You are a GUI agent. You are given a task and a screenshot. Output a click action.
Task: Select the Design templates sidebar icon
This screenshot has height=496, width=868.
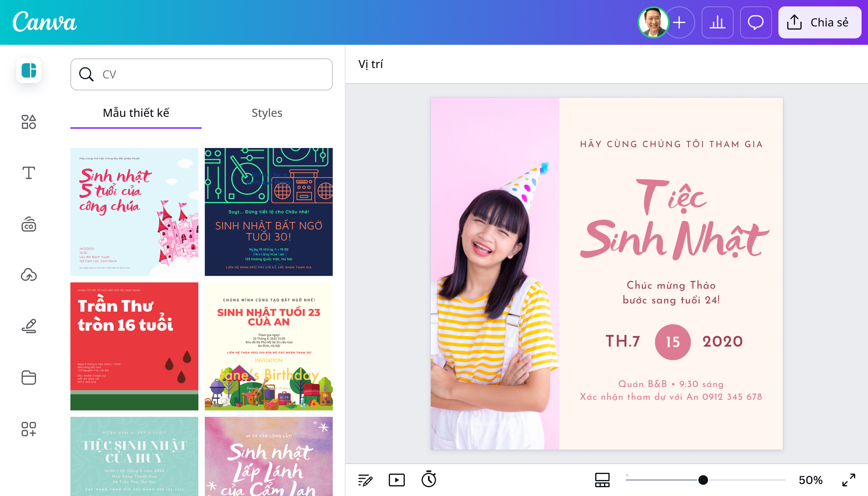29,70
